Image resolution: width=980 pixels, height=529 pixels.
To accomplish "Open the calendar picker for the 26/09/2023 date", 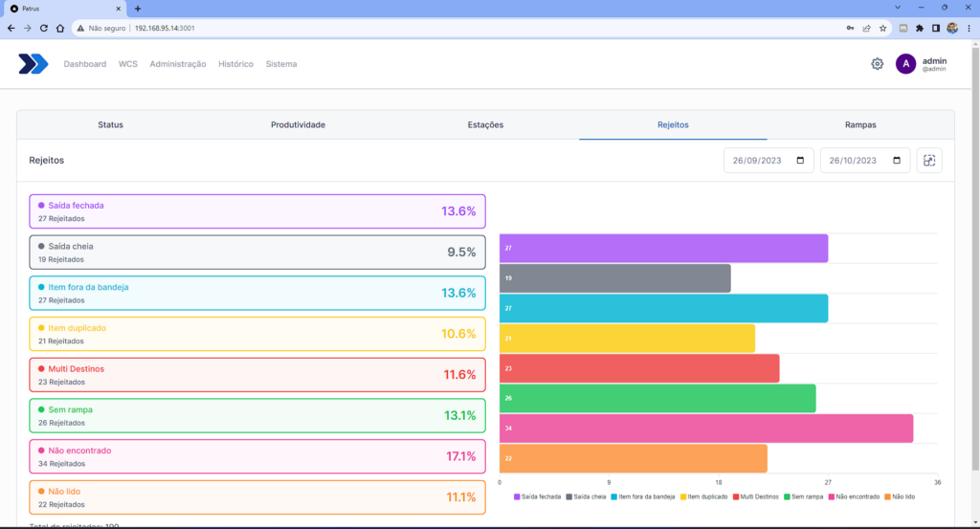I will point(800,161).
